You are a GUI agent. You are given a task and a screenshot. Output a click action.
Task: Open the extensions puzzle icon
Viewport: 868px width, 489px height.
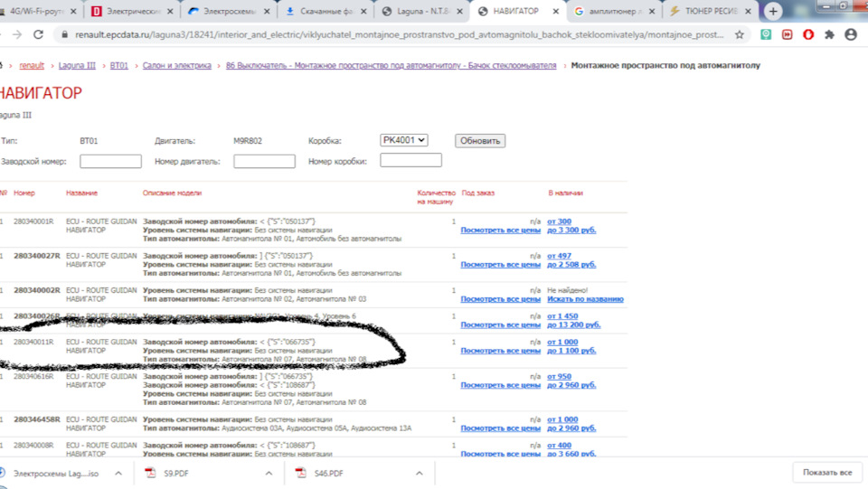click(829, 35)
